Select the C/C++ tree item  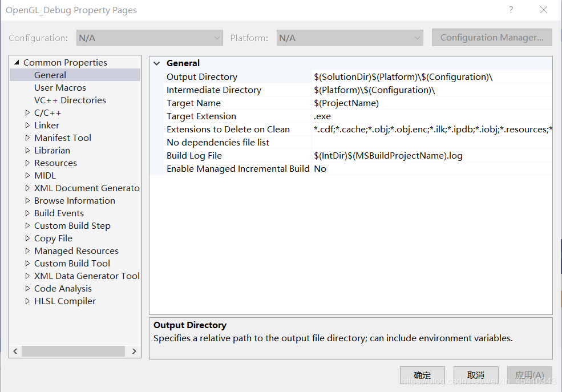pyautogui.click(x=48, y=112)
